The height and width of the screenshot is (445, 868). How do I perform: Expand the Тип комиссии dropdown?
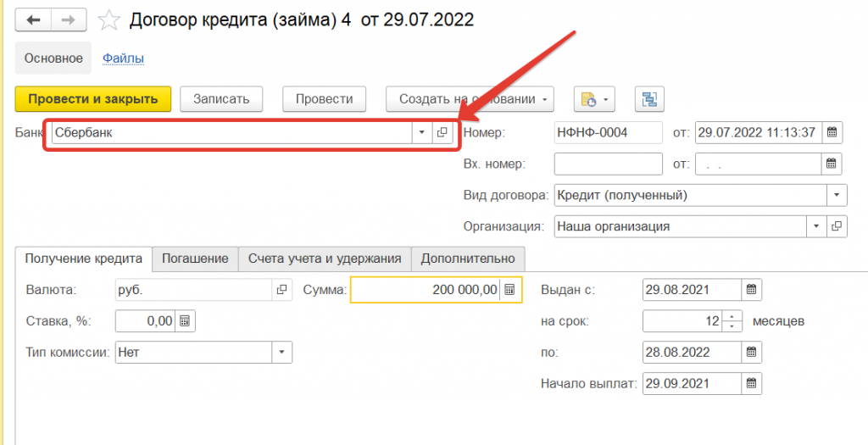[281, 352]
